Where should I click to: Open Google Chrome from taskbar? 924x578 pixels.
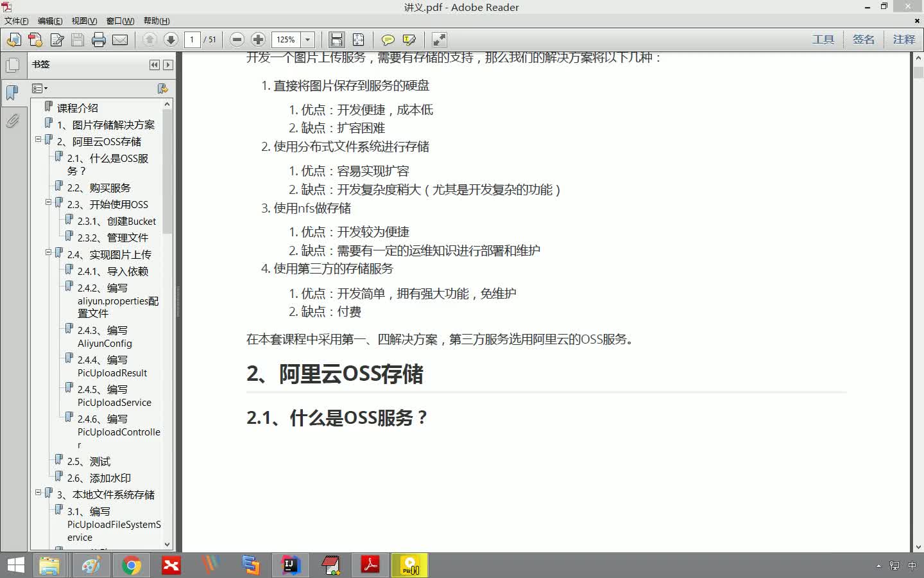131,565
